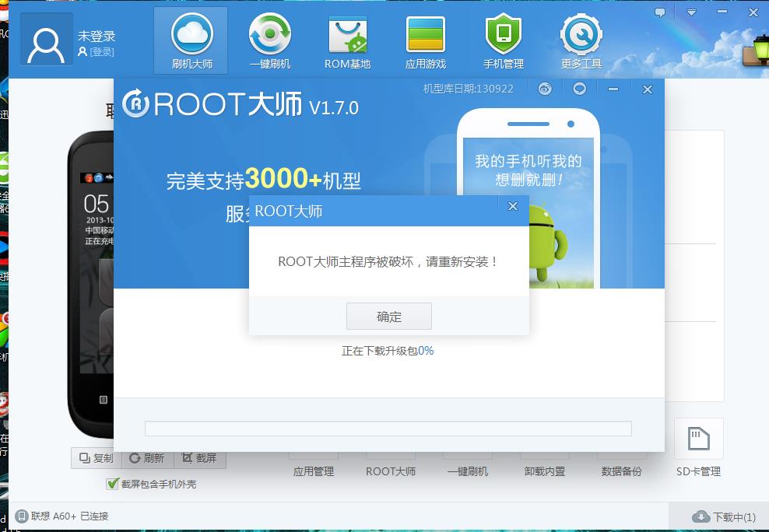769x532 pixels.
Task: Open ROM基地 shopping bag icon
Action: point(347,41)
